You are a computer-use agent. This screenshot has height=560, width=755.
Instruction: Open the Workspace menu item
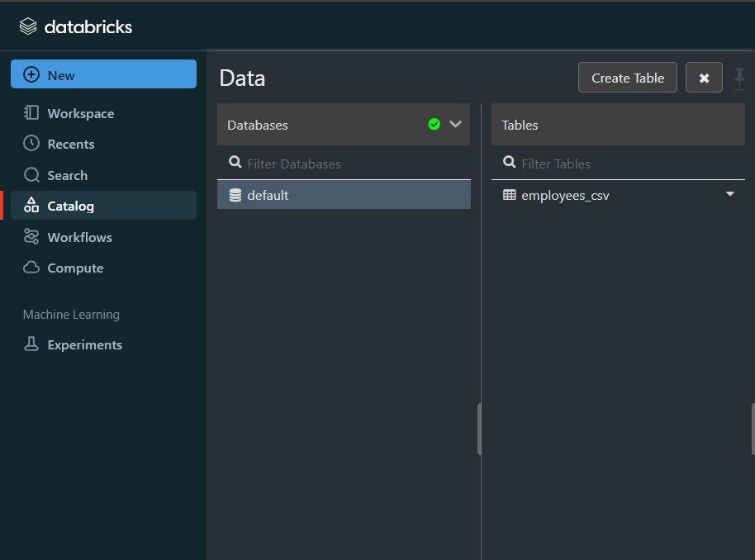pos(103,113)
